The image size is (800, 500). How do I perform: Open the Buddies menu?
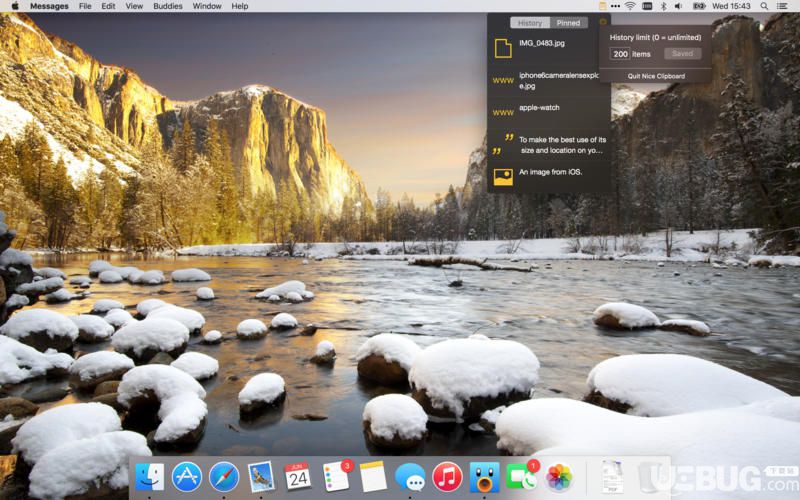pos(168,6)
